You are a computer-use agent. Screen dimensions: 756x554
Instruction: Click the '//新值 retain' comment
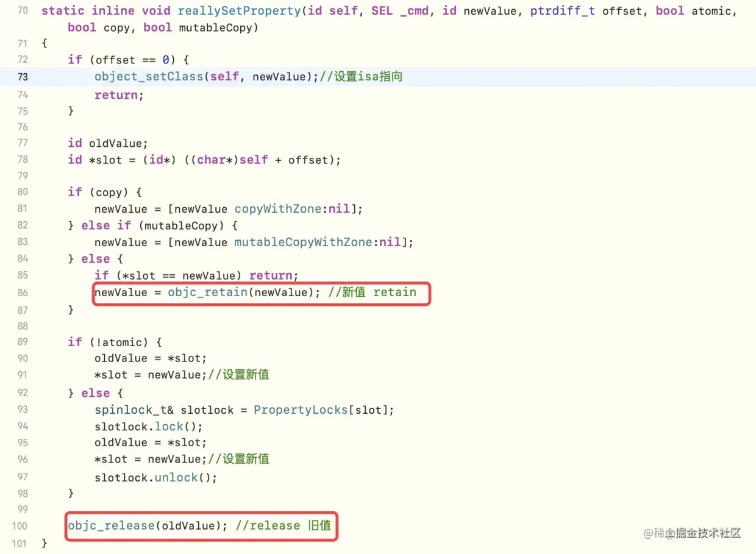372,293
